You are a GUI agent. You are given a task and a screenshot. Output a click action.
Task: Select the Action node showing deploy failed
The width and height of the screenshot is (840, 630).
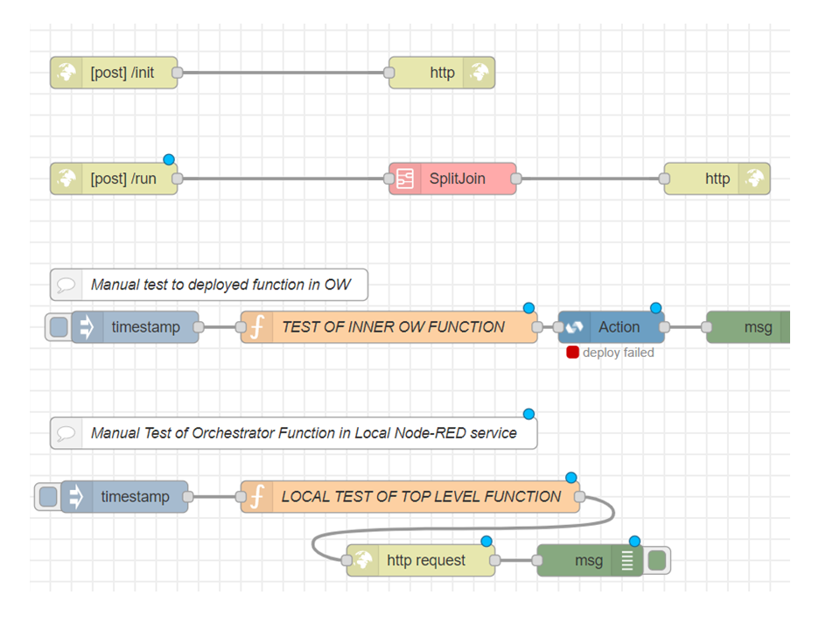point(612,326)
